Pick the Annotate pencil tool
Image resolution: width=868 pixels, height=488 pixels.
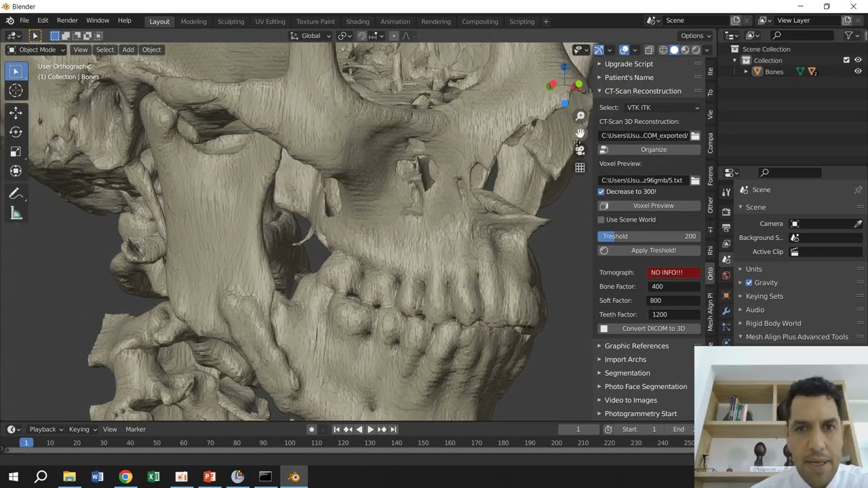tap(16, 194)
